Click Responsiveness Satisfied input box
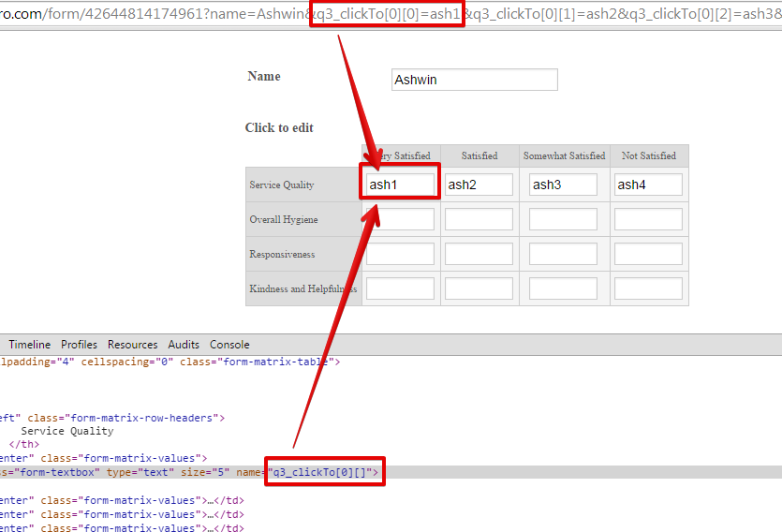The width and height of the screenshot is (782, 532). 479,254
